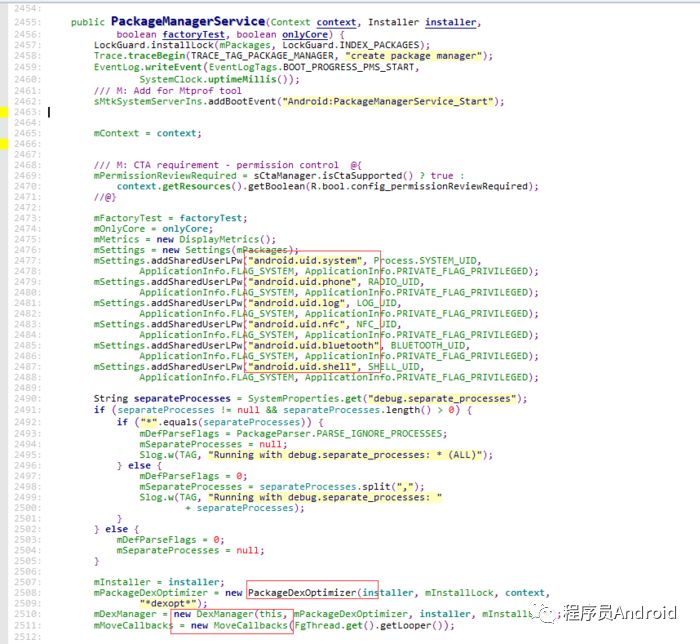Click 'R.bool.config_permissionReviewRequired' reference

(x=419, y=186)
